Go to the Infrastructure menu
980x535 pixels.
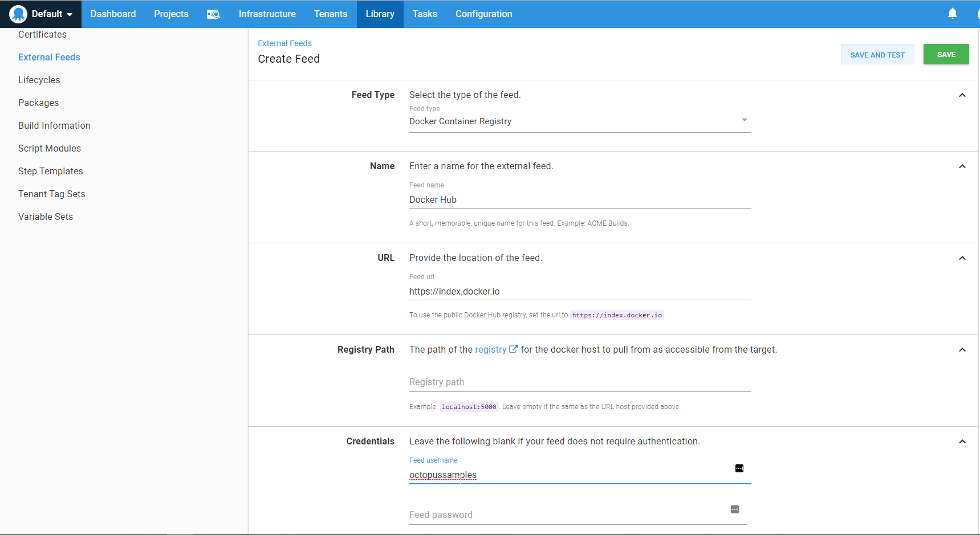(x=267, y=14)
